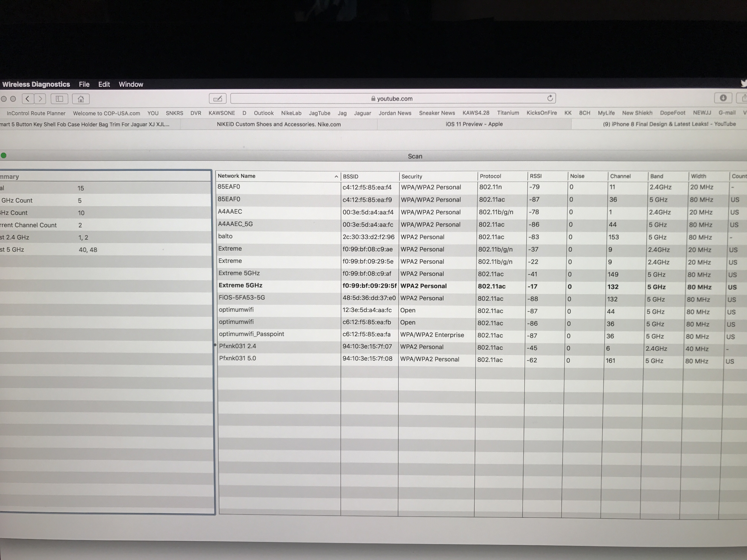Sort the table by Channel column header

620,176
